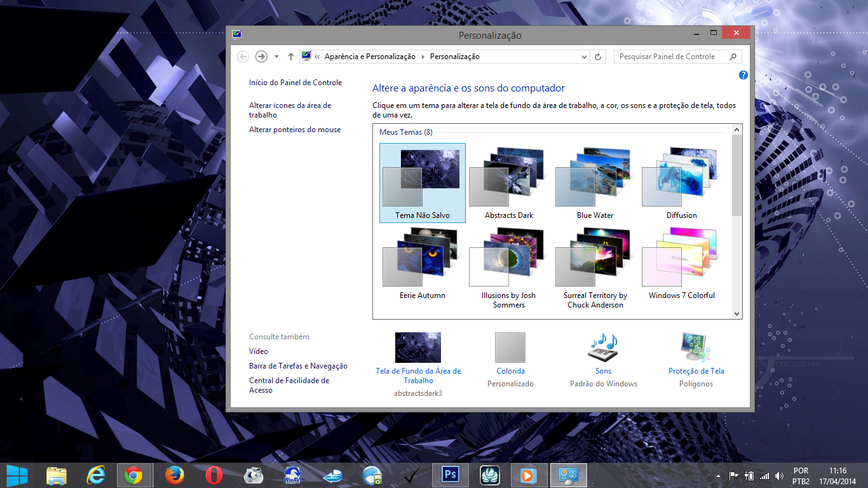The height and width of the screenshot is (488, 868).
Task: Launch Internet Explorer from the taskbar
Action: coord(95,475)
